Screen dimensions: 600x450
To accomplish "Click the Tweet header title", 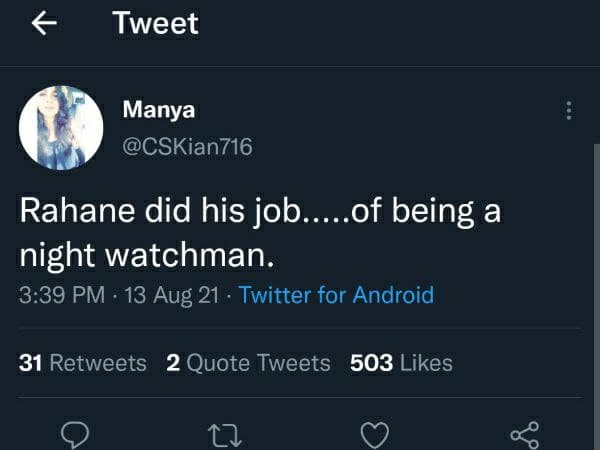I will [156, 24].
